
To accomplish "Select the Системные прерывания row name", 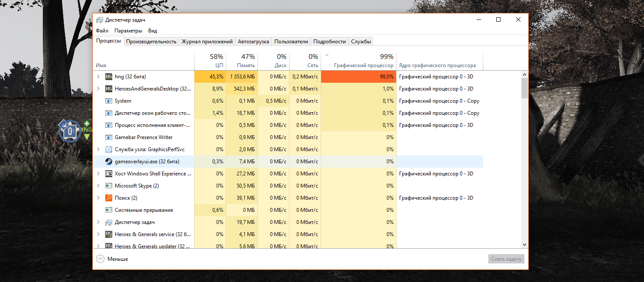I will [144, 210].
